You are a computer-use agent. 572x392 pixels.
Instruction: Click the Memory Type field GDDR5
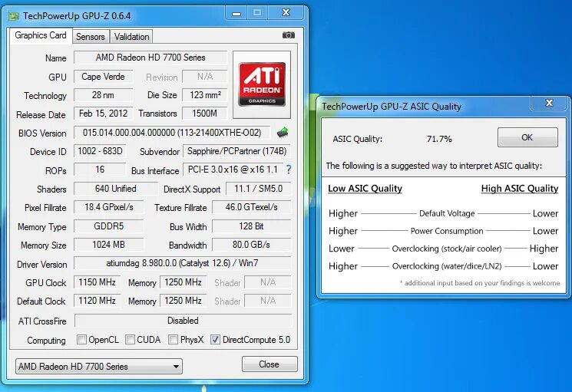tap(109, 226)
